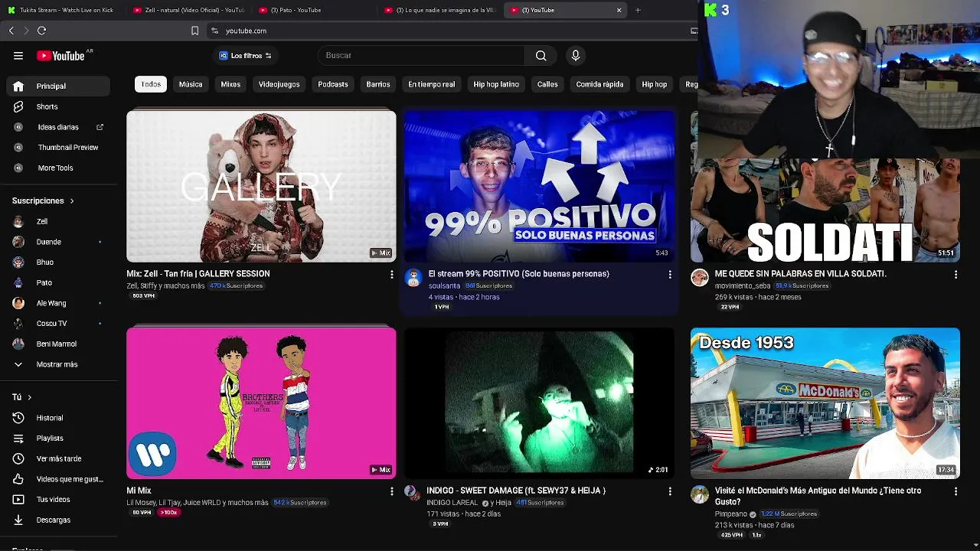Image resolution: width=980 pixels, height=551 pixels.
Task: Switch to Tukita Stream Kick tab
Action: 61,10
